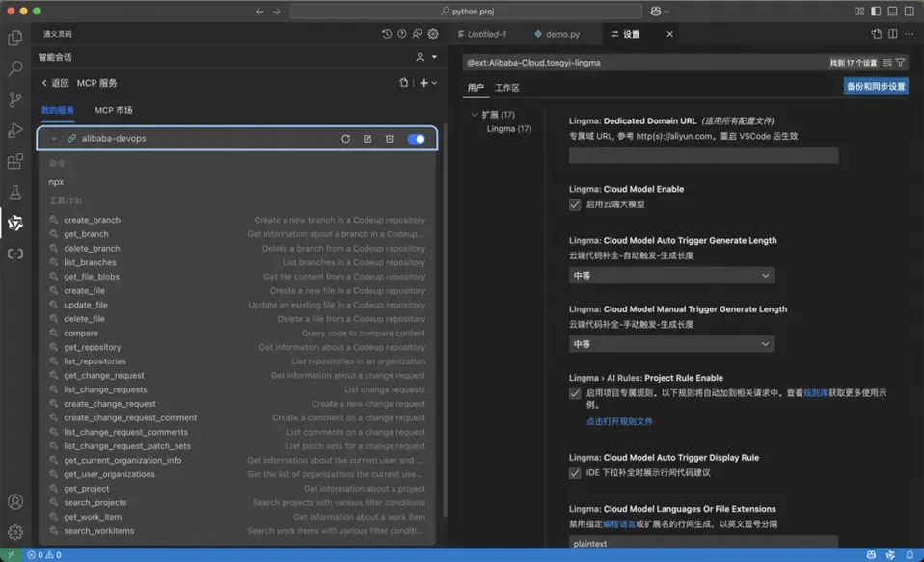924x562 pixels.
Task: Click the 备份和同步设置 button
Action: click(876, 86)
